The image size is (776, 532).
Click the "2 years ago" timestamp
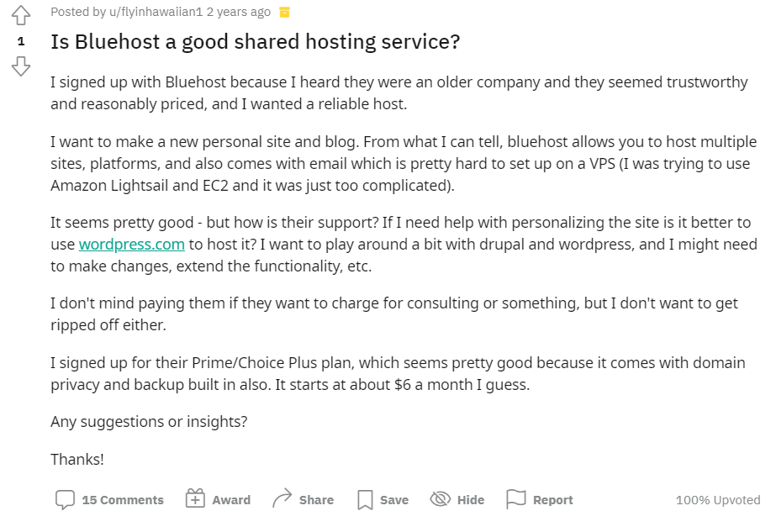coord(239,12)
